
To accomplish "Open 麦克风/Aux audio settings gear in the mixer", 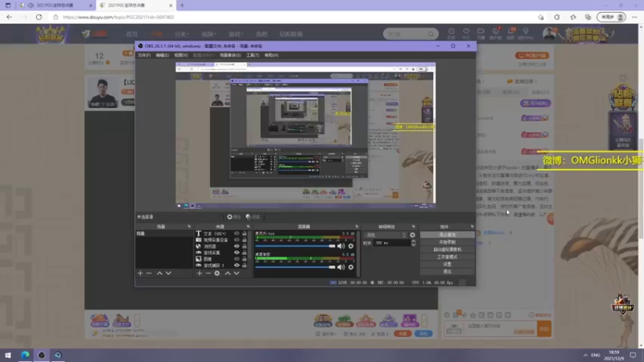I will tap(351, 246).
